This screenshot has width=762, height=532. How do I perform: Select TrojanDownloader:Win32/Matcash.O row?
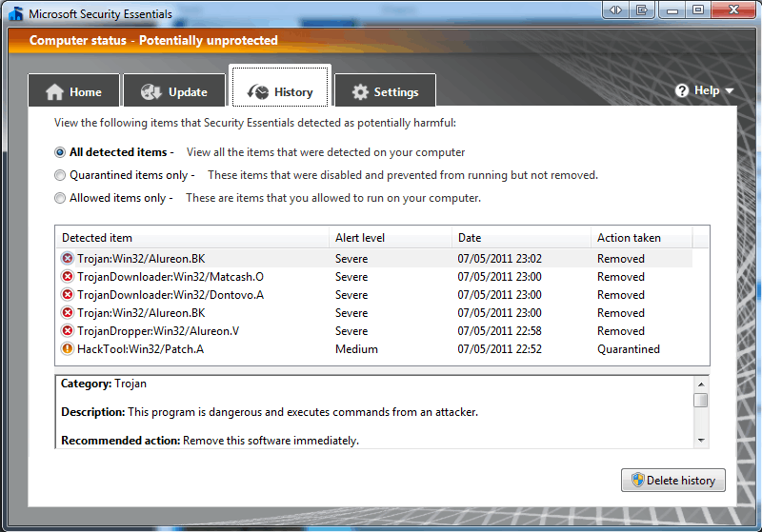[374, 277]
